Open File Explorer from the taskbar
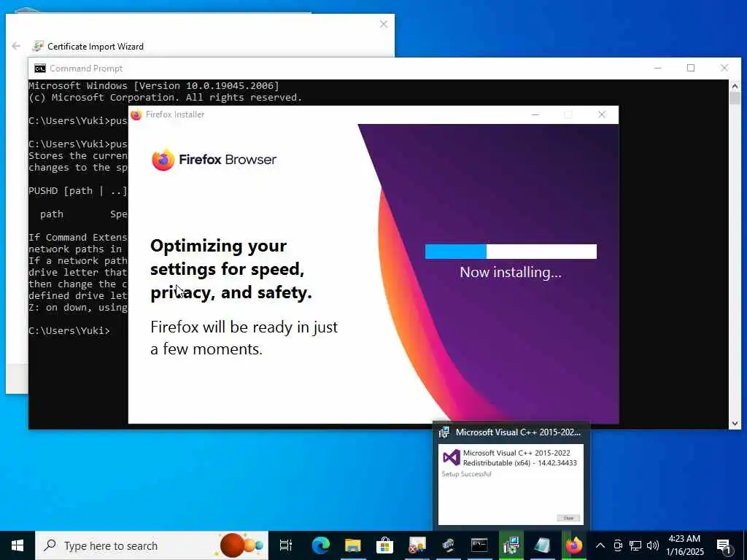This screenshot has height=560, width=747. [352, 545]
